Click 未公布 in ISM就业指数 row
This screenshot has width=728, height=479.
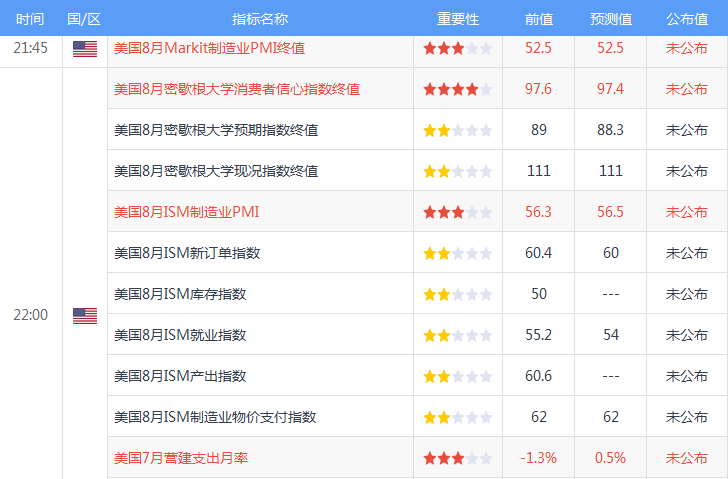[687, 335]
